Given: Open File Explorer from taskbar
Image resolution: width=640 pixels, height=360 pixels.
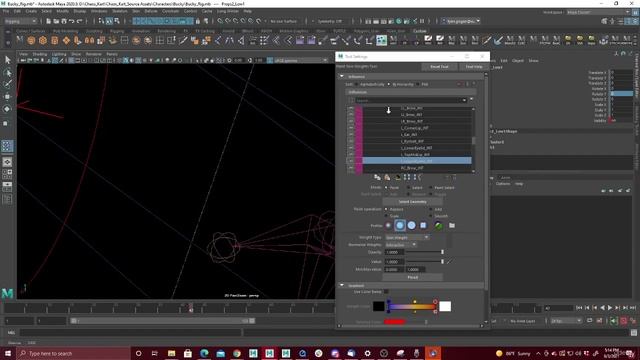Looking at the screenshot, I should pyautogui.click(x=171, y=353).
